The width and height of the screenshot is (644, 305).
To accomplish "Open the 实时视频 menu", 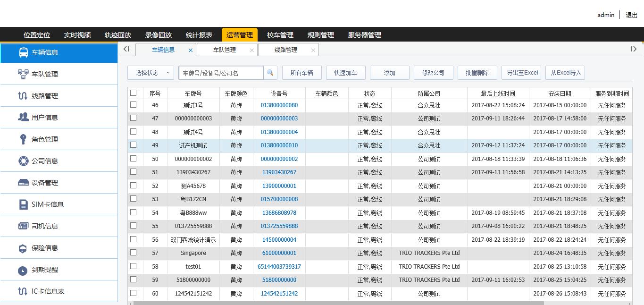I will 77,35.
